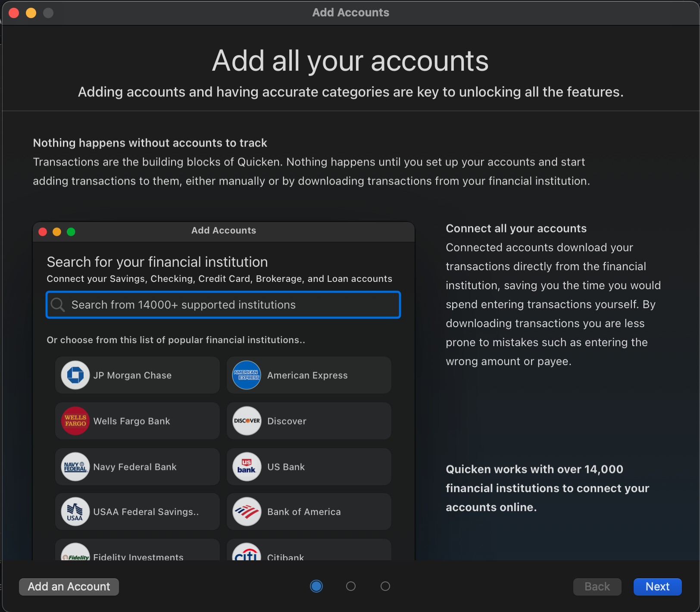Select the third page indicator dot
This screenshot has height=612, width=700.
(385, 586)
